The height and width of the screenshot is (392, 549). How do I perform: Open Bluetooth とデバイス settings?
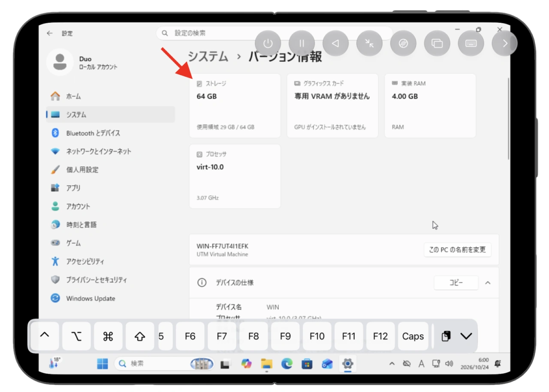click(x=110, y=133)
